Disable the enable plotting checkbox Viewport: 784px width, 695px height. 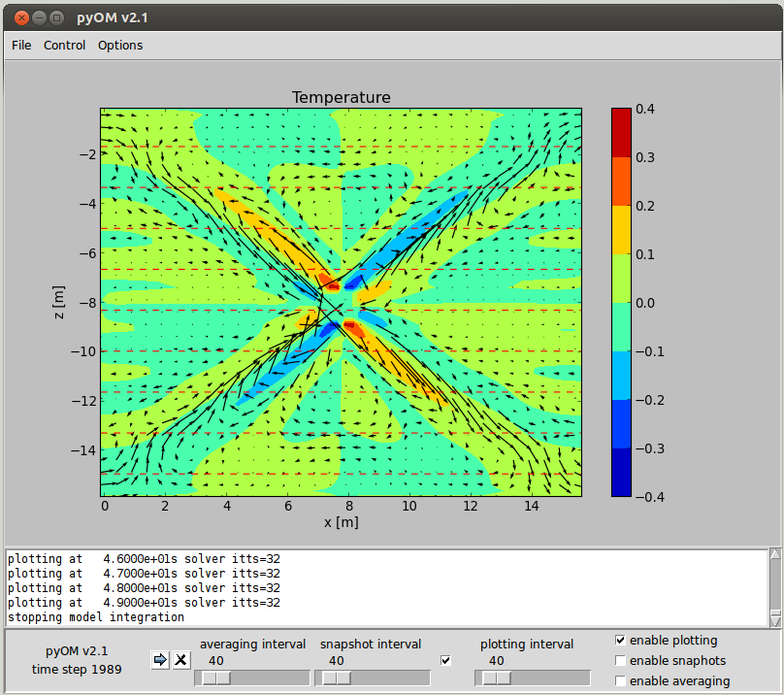pos(621,641)
